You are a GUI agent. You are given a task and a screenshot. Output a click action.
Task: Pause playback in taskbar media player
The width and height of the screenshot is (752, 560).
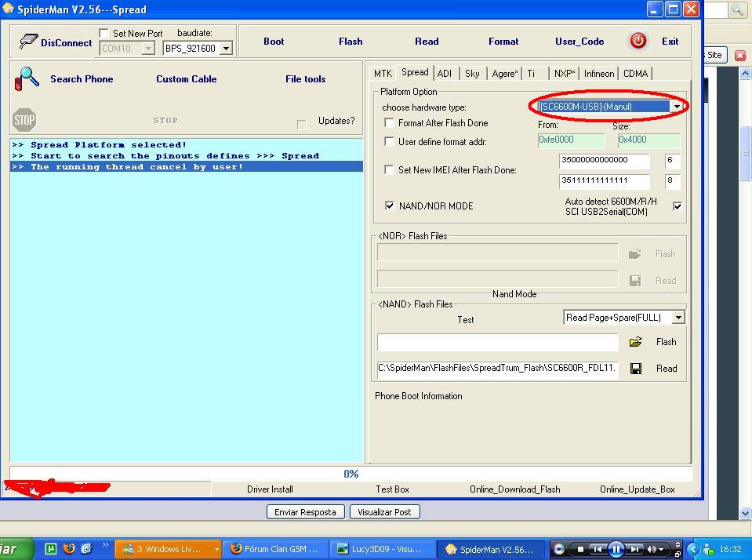coord(616,549)
